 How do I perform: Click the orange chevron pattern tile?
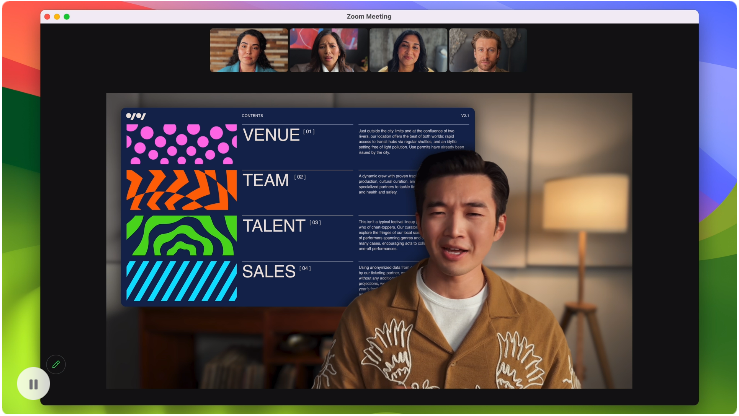pos(181,190)
